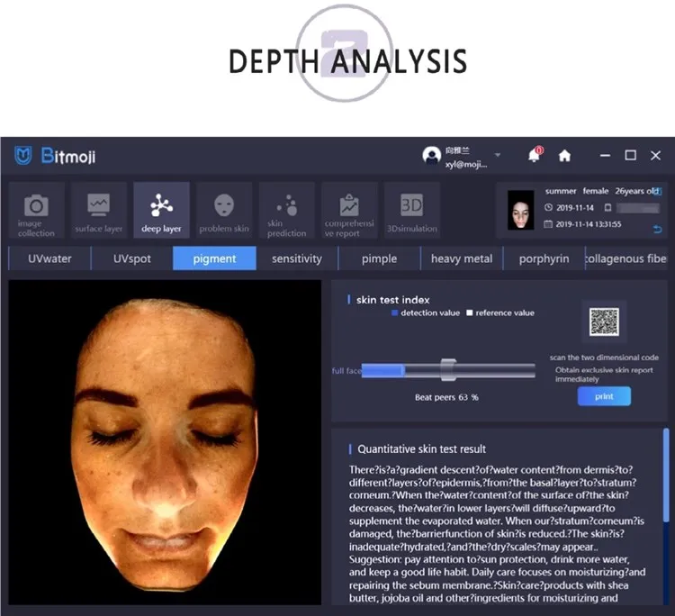Screen dimensions: 675x616
Task: Maximize the Bitmoji window
Action: (x=630, y=155)
